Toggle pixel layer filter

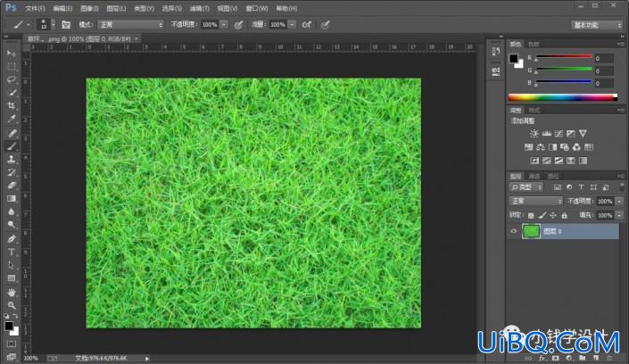558,187
